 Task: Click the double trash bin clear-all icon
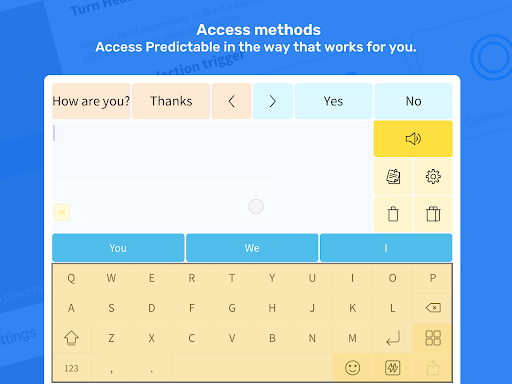(433, 214)
